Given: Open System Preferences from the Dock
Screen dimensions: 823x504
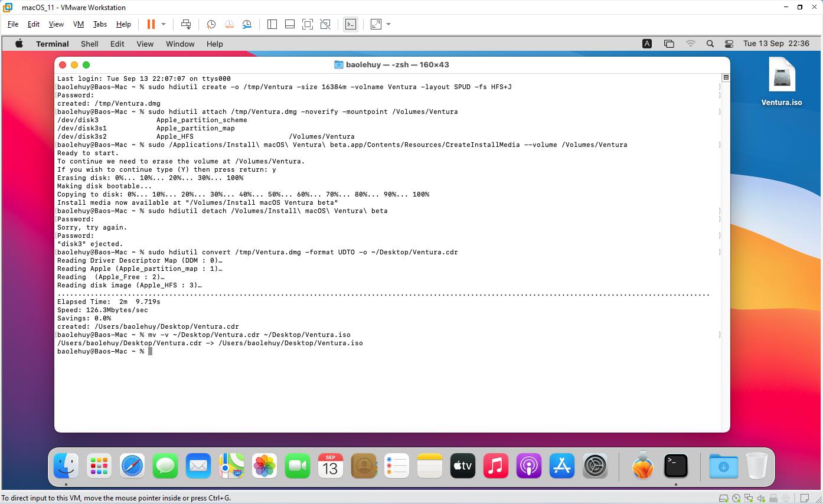Looking at the screenshot, I should (595, 467).
